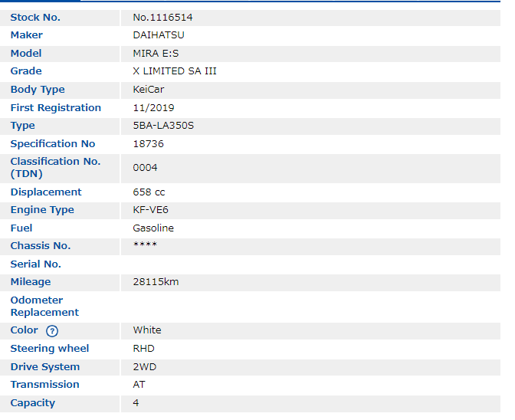Click the Gasoline fuel value
Screen dimensions: 515x420
click(x=153, y=228)
